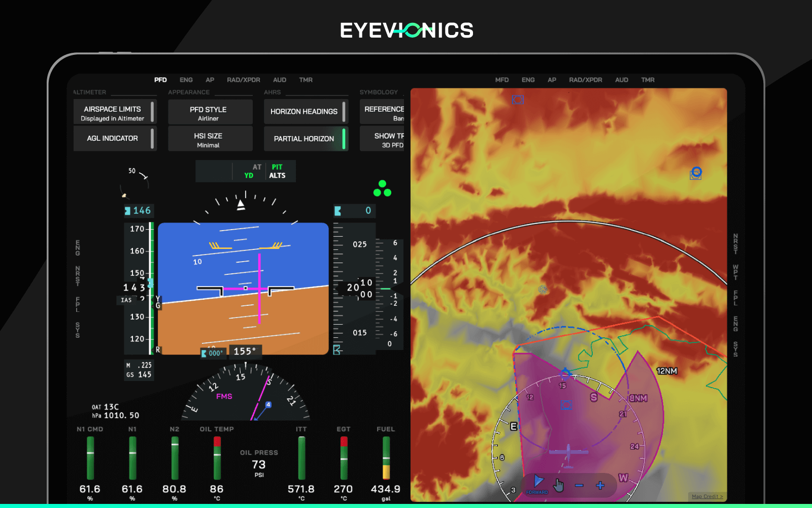Open the right side WPT vertical tab
The width and height of the screenshot is (812, 508).
[x=735, y=272]
